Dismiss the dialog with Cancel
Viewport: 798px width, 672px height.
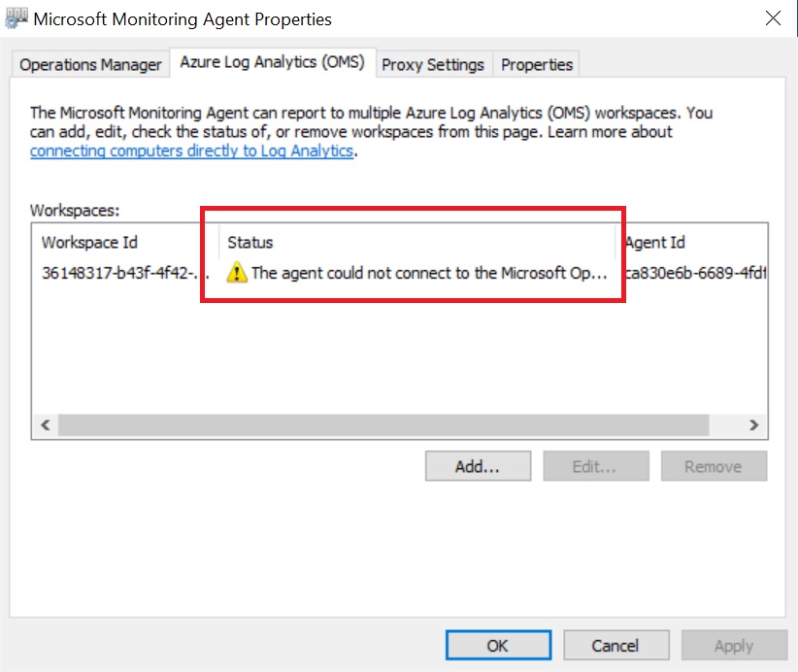[x=615, y=645]
